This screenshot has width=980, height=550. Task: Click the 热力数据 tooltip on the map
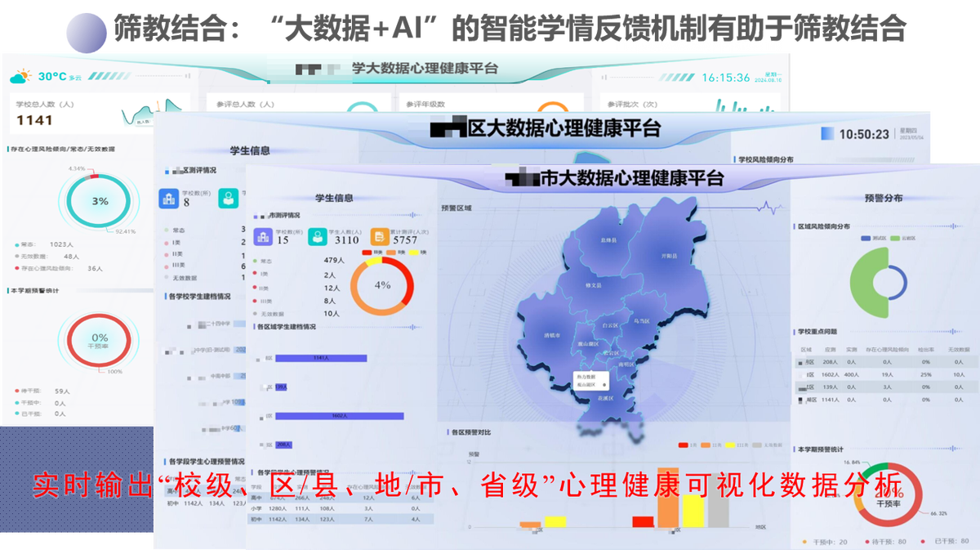pyautogui.click(x=590, y=379)
